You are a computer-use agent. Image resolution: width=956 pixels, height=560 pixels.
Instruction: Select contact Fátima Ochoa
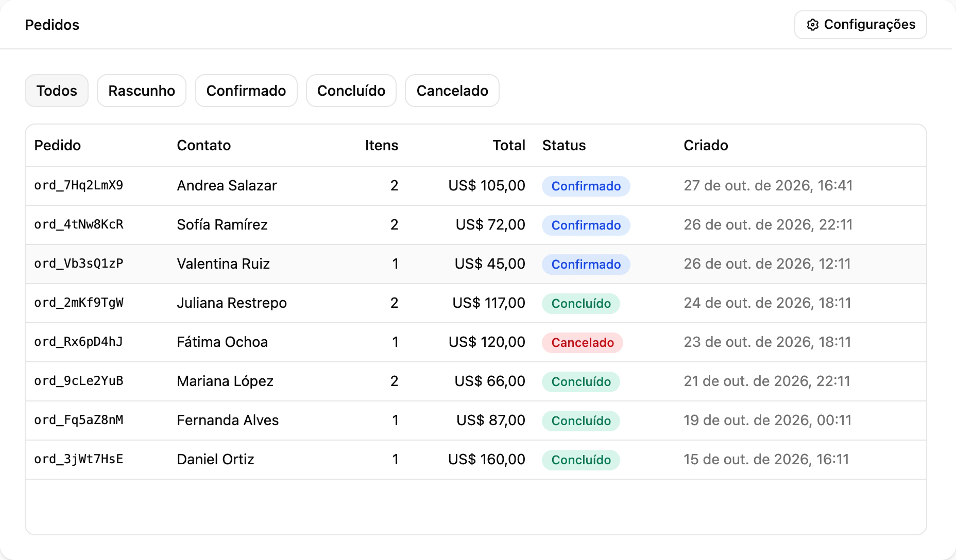tap(223, 342)
